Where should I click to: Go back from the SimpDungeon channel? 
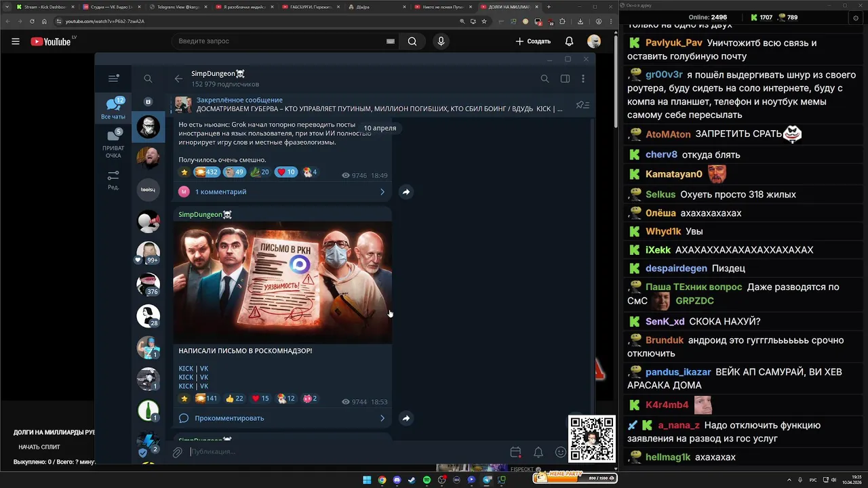[x=178, y=79]
